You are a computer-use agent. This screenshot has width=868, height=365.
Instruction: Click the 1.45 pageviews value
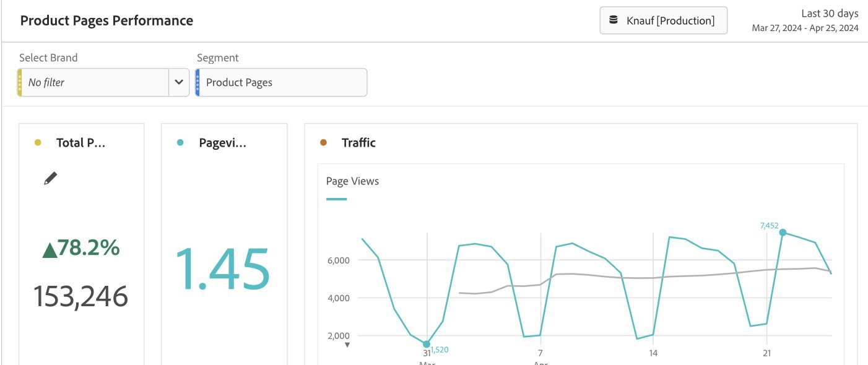(x=223, y=268)
